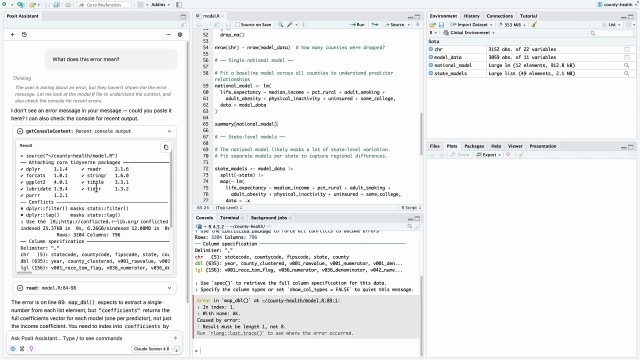The image size is (640, 360).
Task: Focus the Ask Posit Assistant input field
Action: coord(88,338)
